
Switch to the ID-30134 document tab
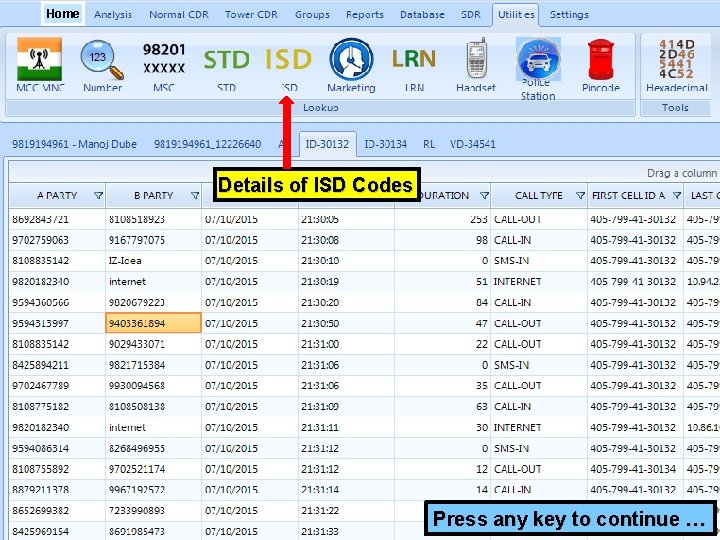pyautogui.click(x=385, y=144)
